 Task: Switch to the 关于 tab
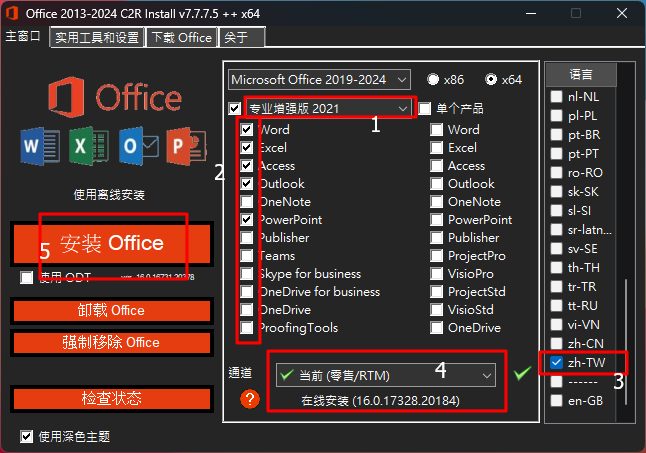pyautogui.click(x=242, y=37)
